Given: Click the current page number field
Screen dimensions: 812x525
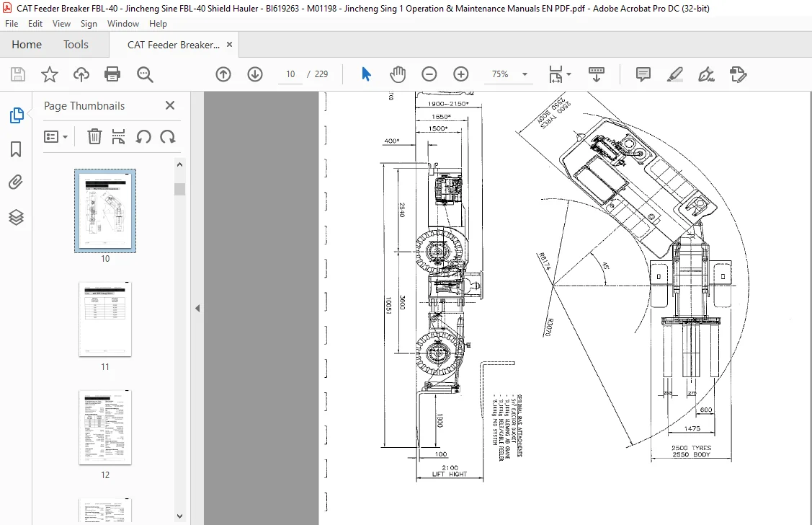Looking at the screenshot, I should pos(290,74).
